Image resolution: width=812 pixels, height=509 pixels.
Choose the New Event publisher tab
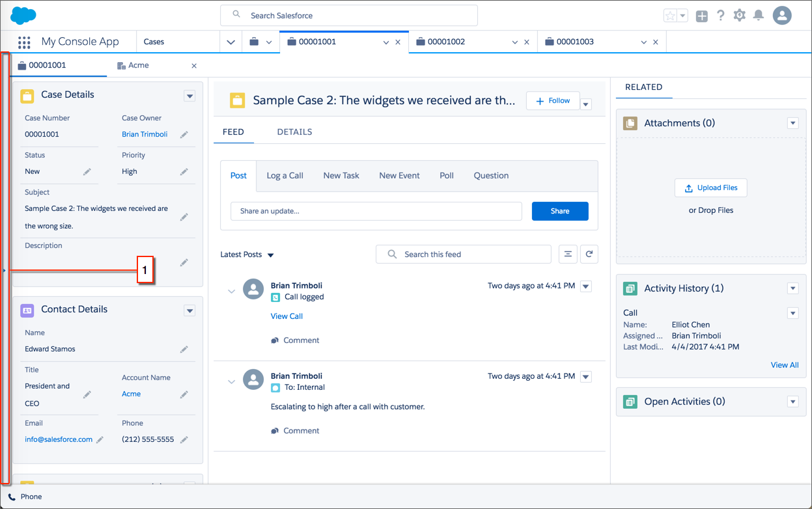tap(399, 176)
